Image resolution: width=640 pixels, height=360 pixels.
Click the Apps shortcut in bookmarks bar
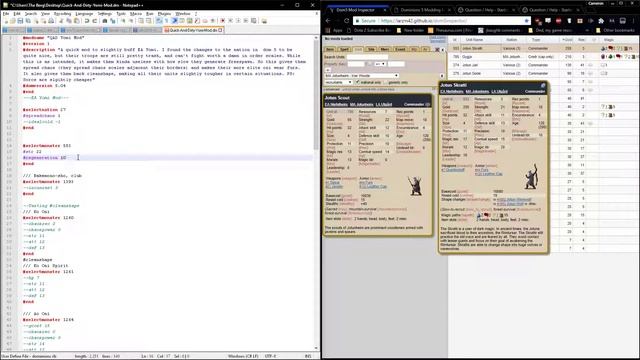pos(334,30)
